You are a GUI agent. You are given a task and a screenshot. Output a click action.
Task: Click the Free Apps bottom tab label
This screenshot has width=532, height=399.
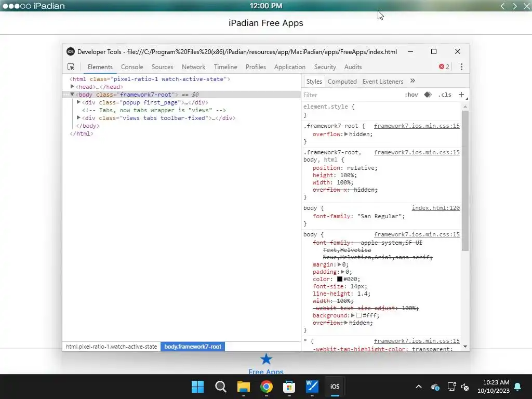point(266,372)
